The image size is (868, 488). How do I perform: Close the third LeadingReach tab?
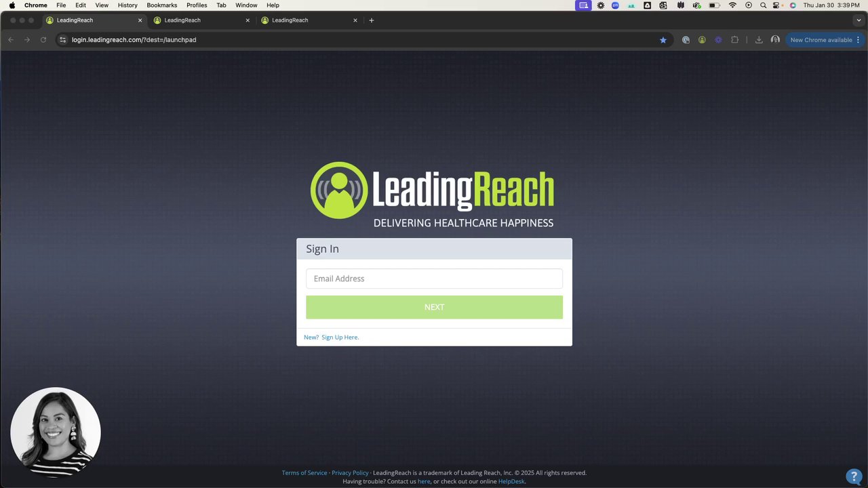tap(355, 20)
